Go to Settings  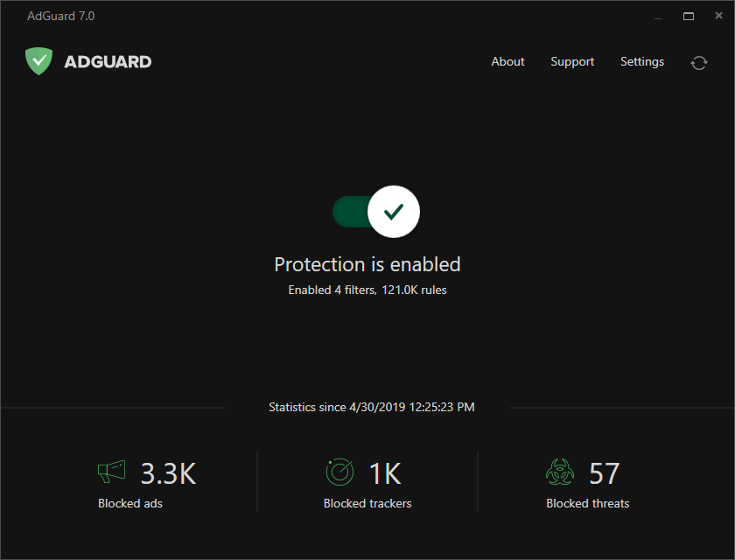pyautogui.click(x=642, y=62)
